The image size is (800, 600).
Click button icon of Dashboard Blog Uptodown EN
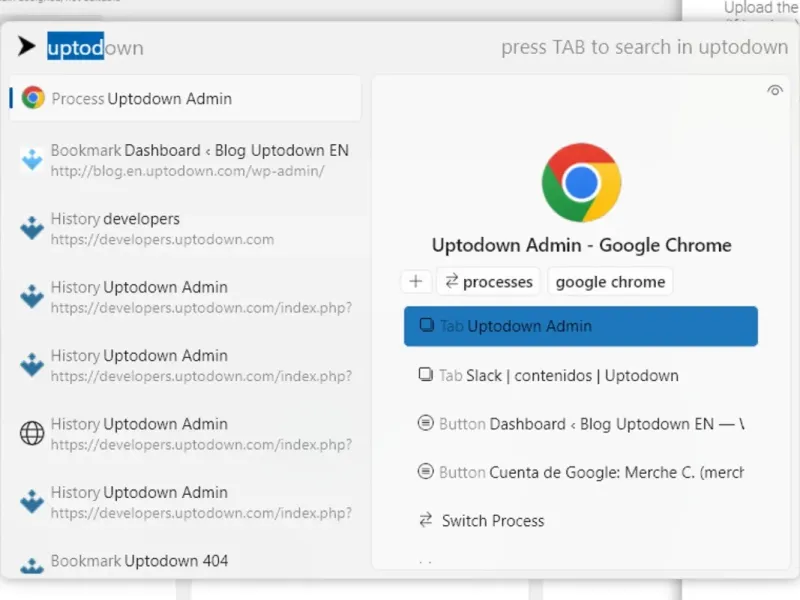pyautogui.click(x=426, y=422)
